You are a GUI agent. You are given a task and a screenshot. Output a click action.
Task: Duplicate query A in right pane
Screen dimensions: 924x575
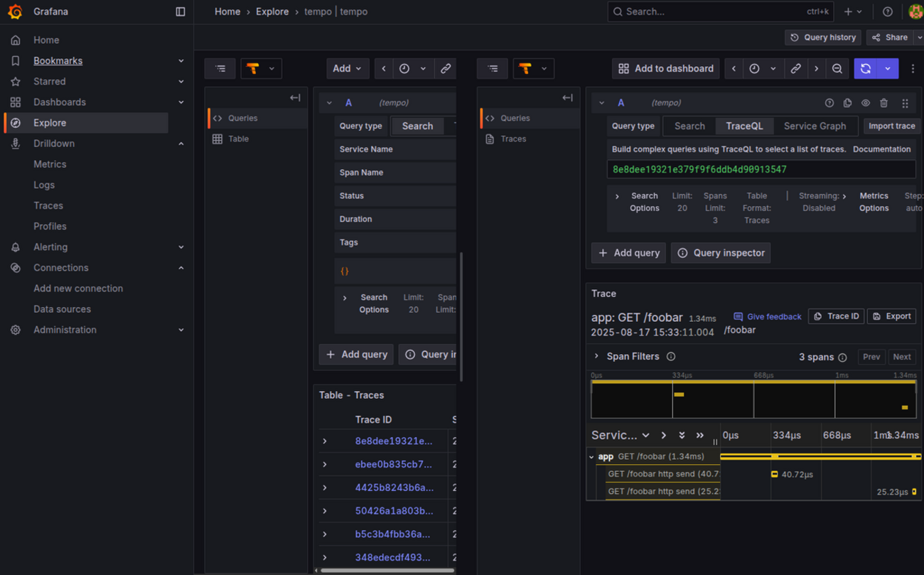tap(847, 103)
